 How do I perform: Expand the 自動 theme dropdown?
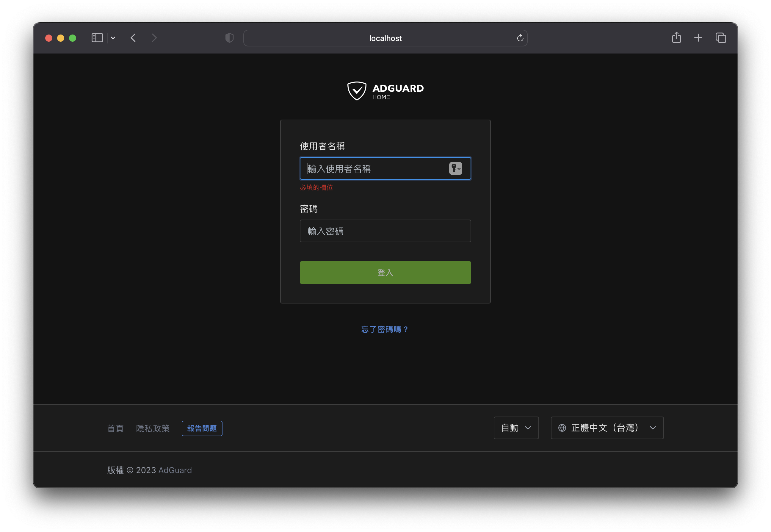point(516,428)
